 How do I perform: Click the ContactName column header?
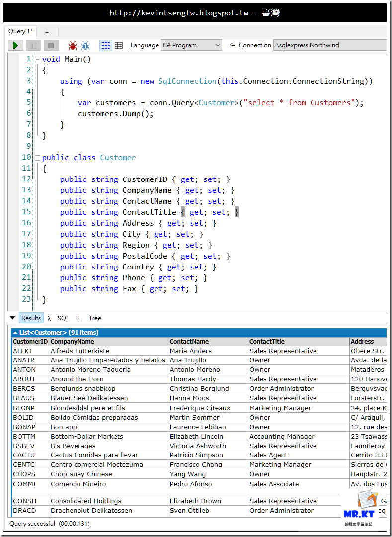tap(208, 342)
